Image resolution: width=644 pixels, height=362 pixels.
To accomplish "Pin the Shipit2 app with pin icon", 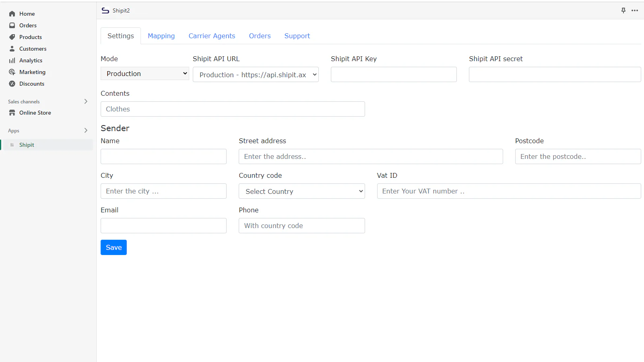I will (x=623, y=10).
